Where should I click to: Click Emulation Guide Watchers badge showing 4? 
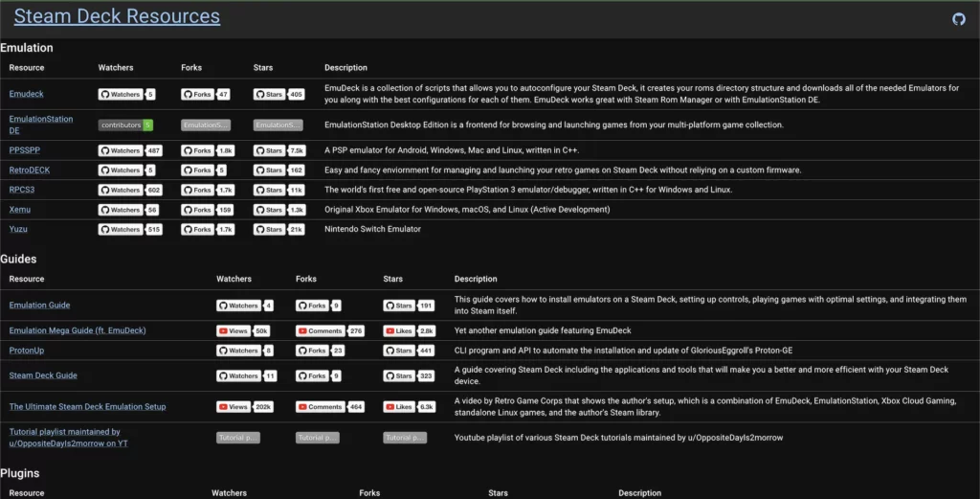click(x=245, y=306)
